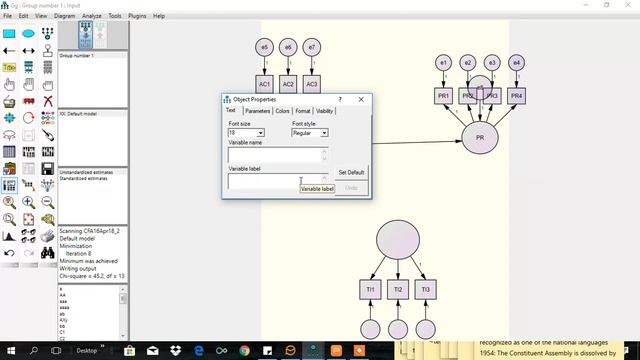Choose the double-headed covariance arrow tool
Viewport: 640px width, 360px height.
tap(28, 51)
